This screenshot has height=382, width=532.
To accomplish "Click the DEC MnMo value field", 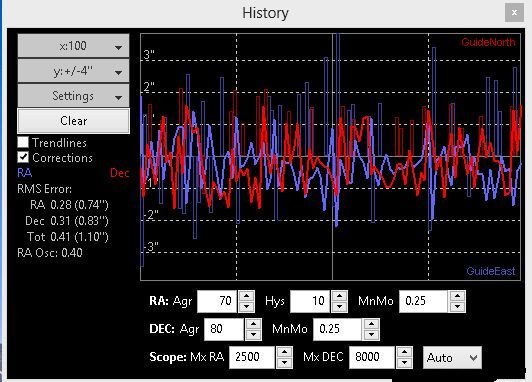I will coord(337,329).
